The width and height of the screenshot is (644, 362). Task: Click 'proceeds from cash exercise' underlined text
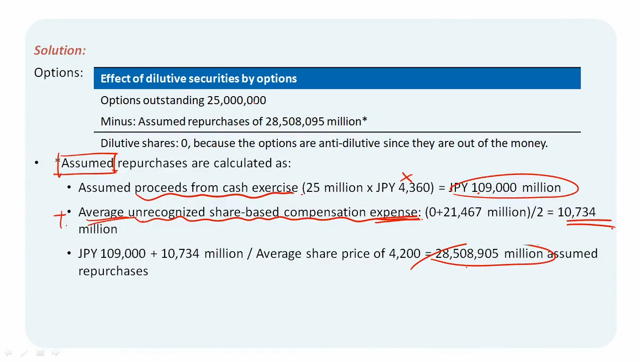pyautogui.click(x=216, y=188)
